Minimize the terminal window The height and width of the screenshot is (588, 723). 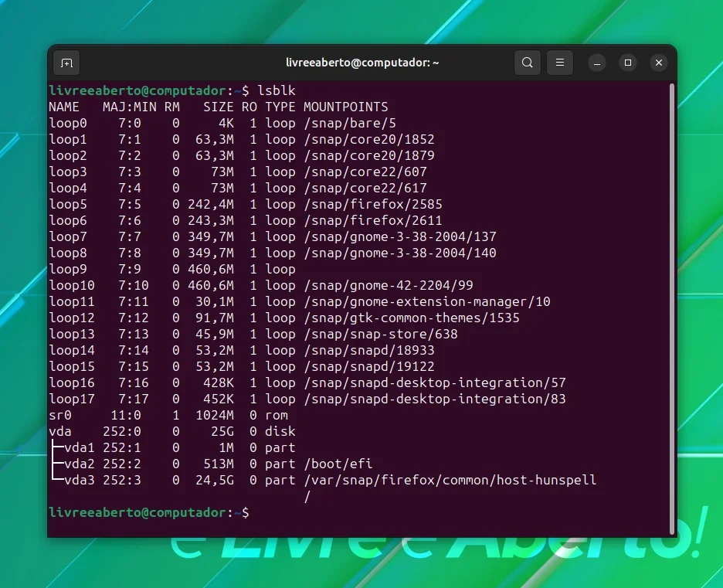click(x=596, y=63)
